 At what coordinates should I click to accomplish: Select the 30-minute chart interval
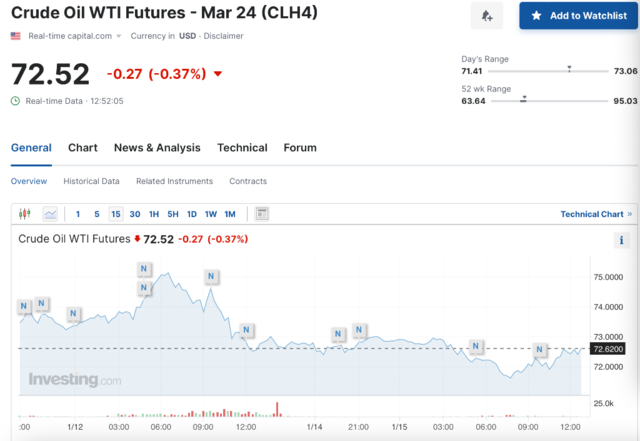pyautogui.click(x=135, y=214)
